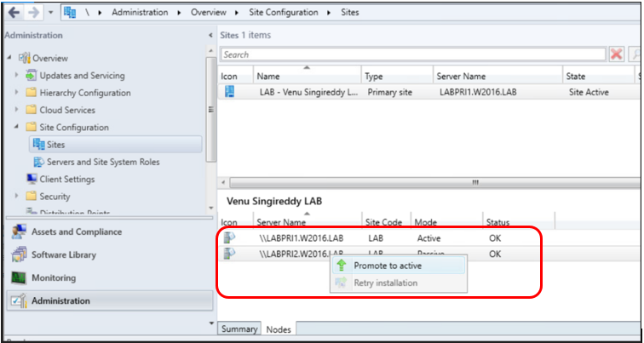Sort sites list by Type column
Image resolution: width=644 pixels, height=343 pixels.
tap(397, 75)
